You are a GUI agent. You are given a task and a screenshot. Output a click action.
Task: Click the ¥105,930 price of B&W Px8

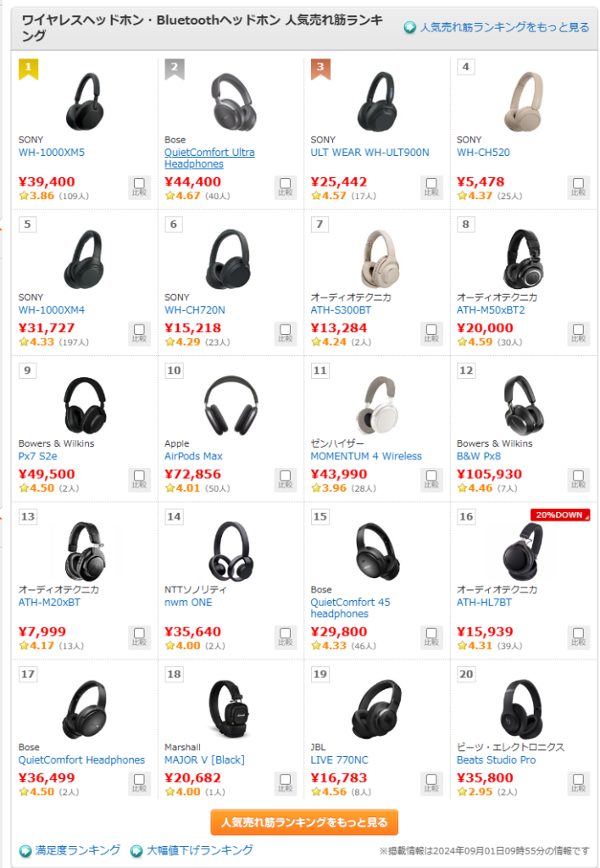(489, 474)
